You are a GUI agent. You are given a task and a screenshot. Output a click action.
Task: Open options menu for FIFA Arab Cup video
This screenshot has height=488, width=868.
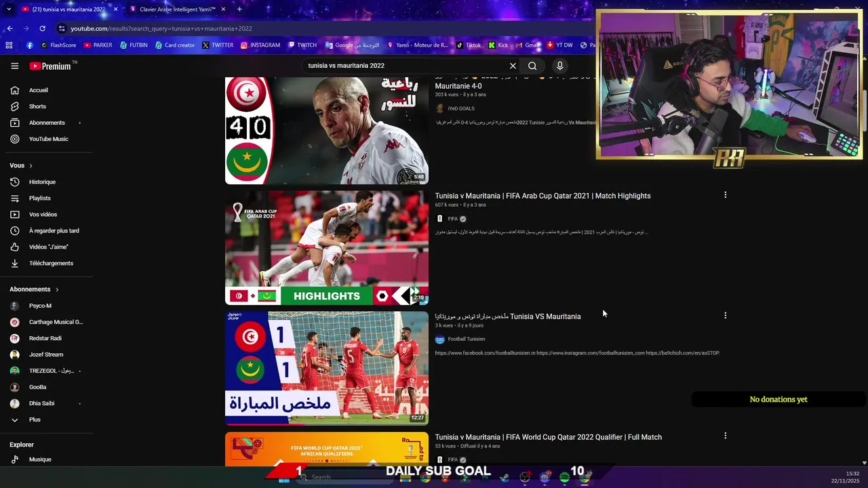coord(725,195)
